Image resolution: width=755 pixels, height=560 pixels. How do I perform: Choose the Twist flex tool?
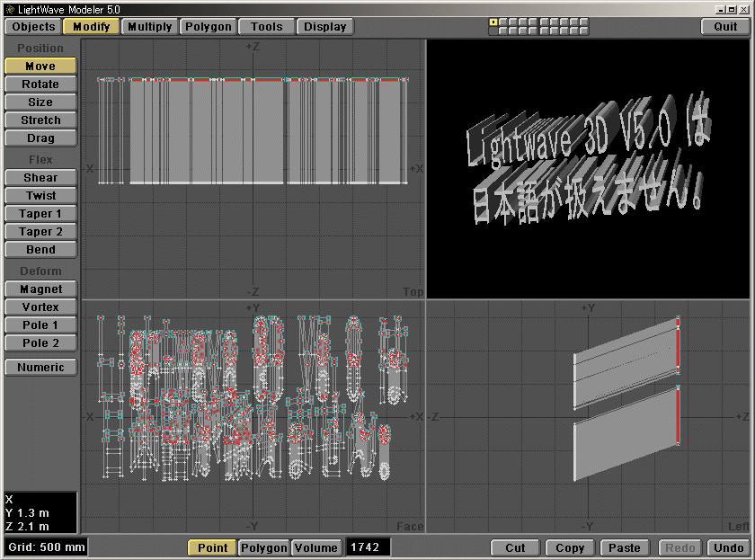(40, 196)
